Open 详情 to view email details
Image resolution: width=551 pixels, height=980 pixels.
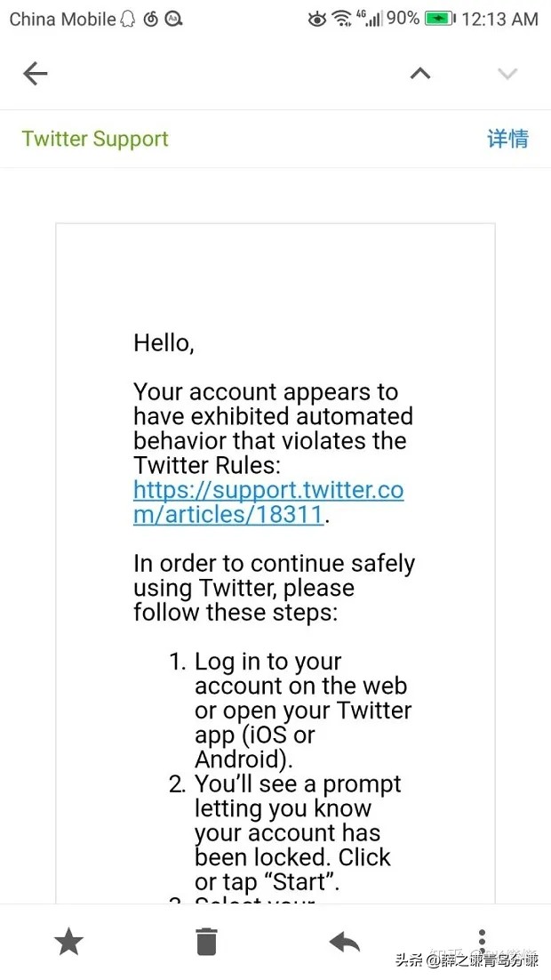coord(507,139)
